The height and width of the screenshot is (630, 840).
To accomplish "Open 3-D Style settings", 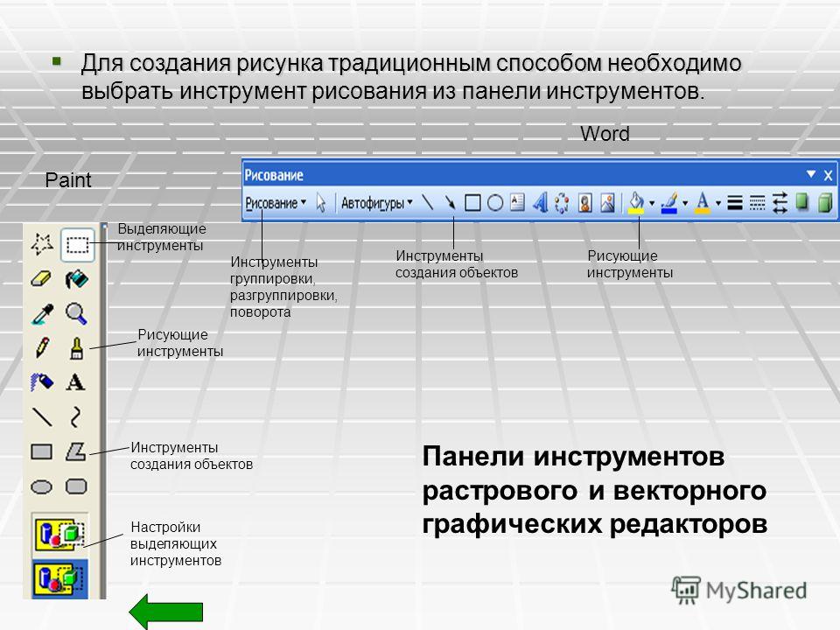I will pos(824,203).
